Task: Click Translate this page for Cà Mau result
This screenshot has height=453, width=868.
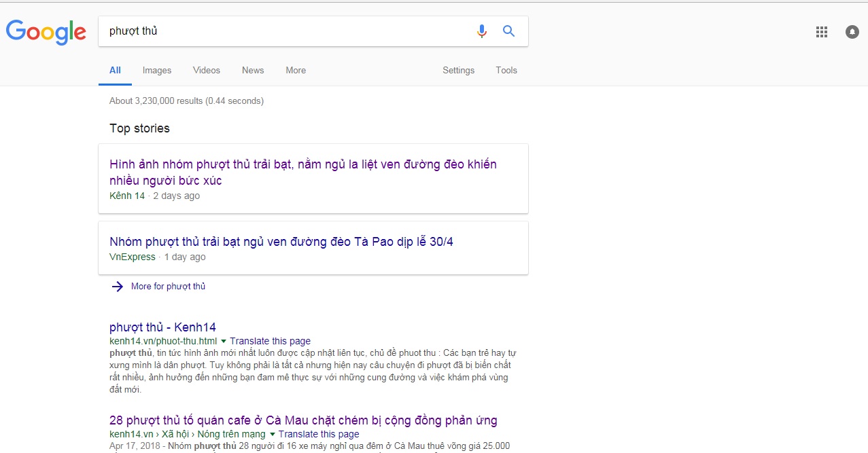Action: [x=319, y=434]
